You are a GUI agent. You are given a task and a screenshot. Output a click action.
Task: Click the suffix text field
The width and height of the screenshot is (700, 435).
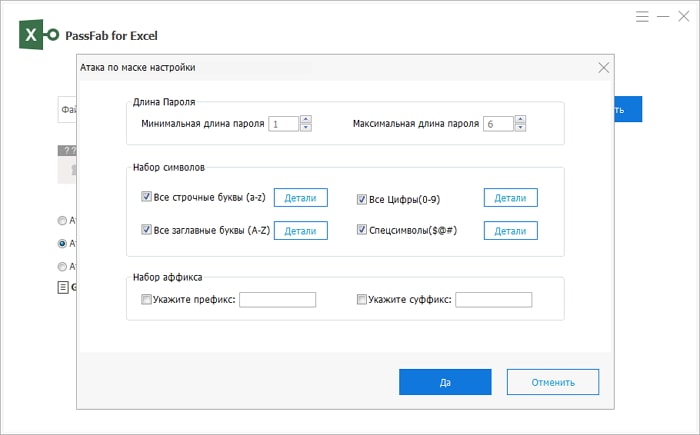tap(494, 300)
